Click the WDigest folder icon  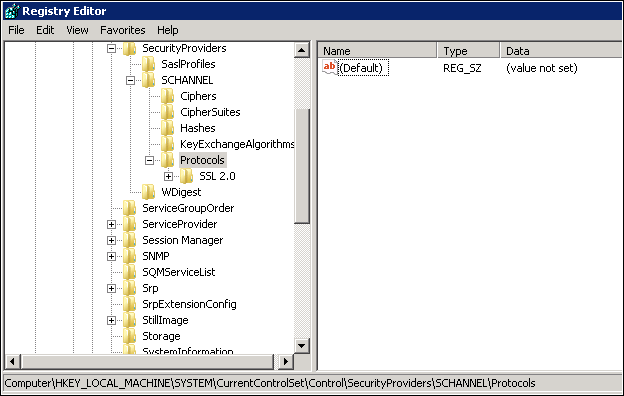point(148,192)
